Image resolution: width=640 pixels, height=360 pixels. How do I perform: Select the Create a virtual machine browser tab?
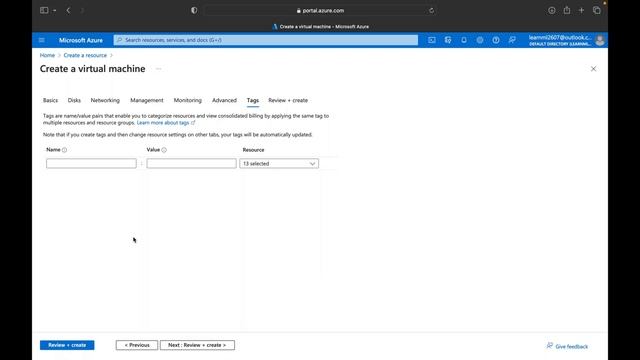click(x=320, y=27)
